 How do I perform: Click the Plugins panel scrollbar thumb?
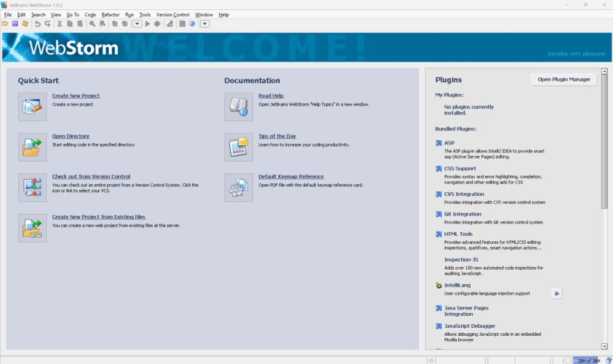[604, 142]
